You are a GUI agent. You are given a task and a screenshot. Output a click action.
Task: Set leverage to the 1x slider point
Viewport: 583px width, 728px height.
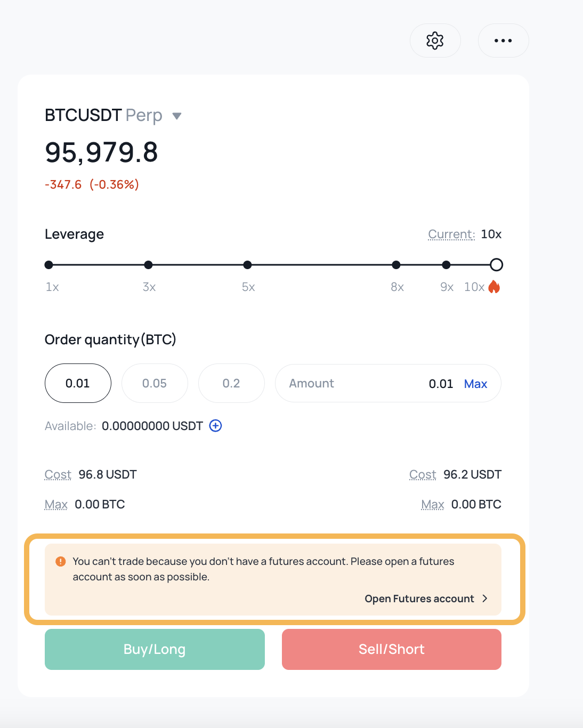pyautogui.click(x=49, y=265)
